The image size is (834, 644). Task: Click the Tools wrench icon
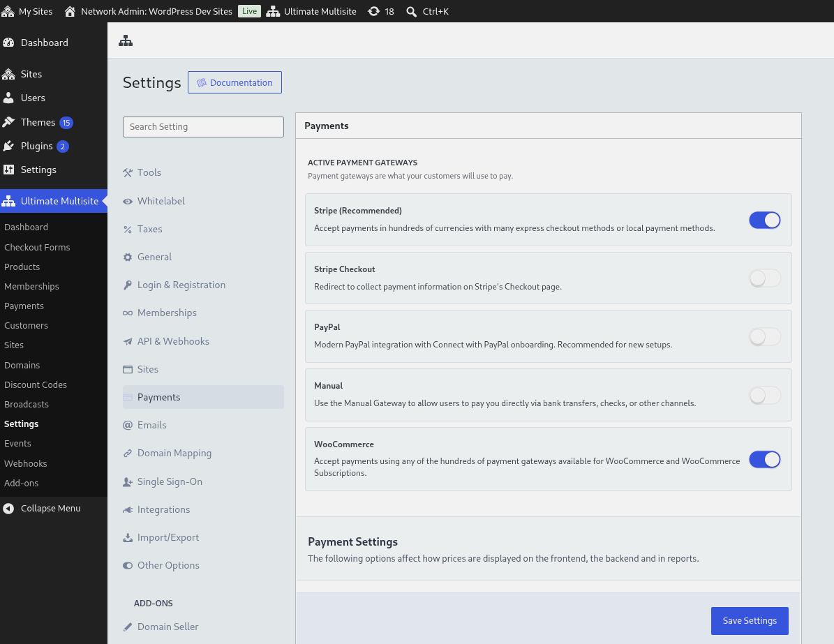point(128,172)
